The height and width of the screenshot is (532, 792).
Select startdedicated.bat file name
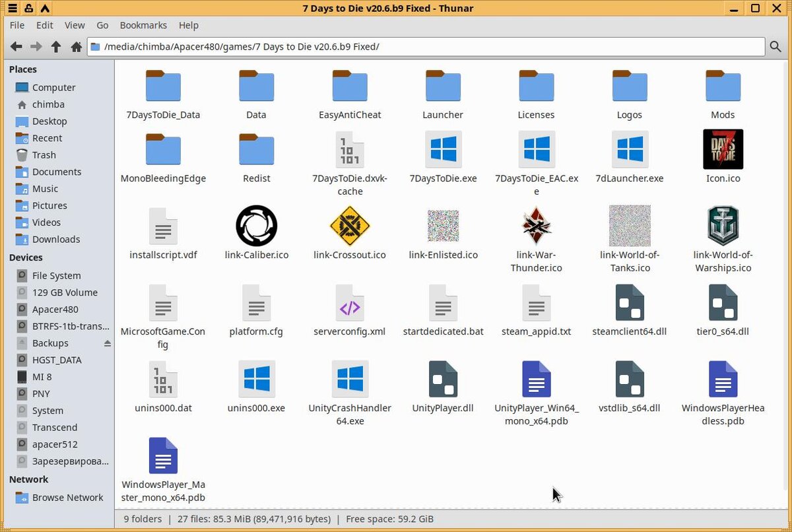coord(443,331)
